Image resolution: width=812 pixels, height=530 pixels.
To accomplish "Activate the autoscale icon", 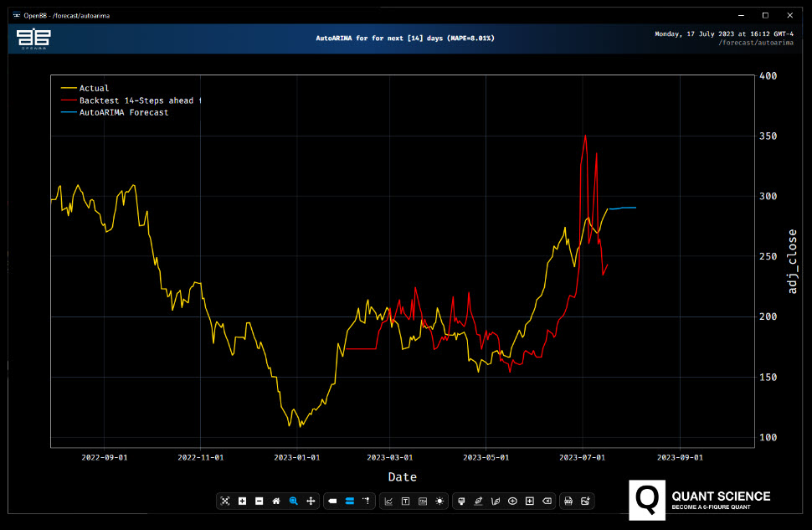I will coord(224,501).
